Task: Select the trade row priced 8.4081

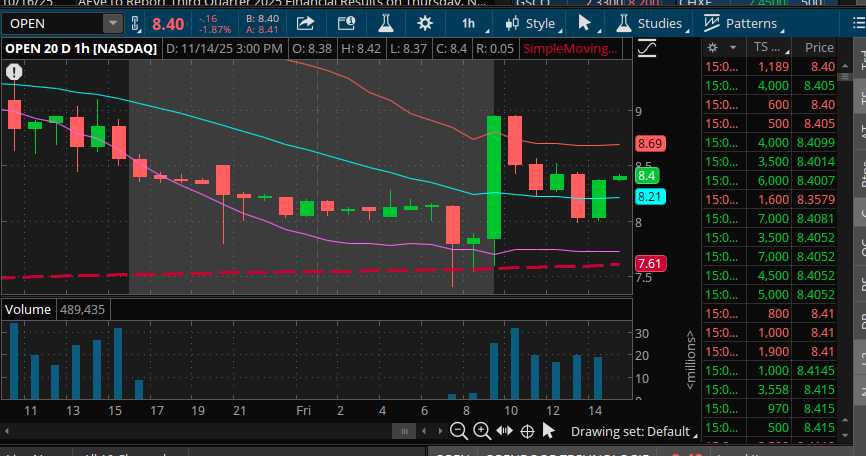Action: click(770, 219)
